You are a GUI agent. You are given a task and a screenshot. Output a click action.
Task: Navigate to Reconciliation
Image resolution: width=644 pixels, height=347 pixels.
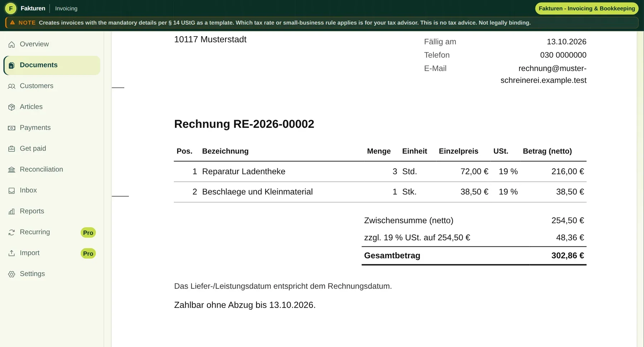[x=52, y=169]
